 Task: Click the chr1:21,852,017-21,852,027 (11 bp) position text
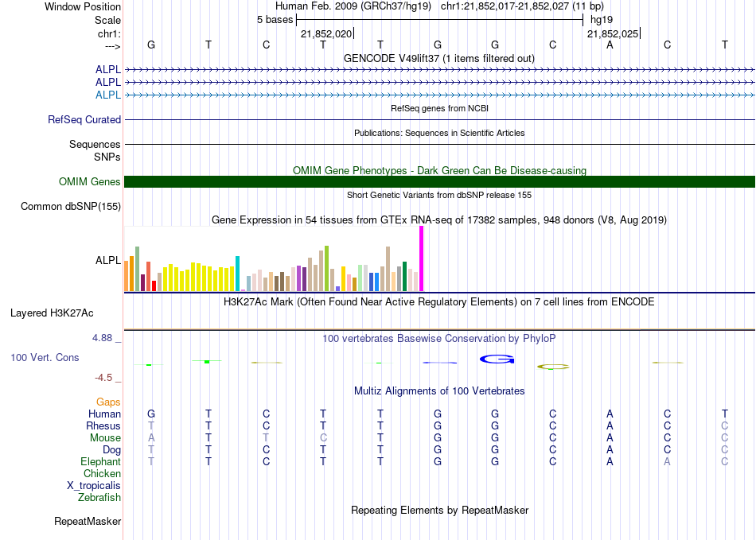pyautogui.click(x=522, y=6)
